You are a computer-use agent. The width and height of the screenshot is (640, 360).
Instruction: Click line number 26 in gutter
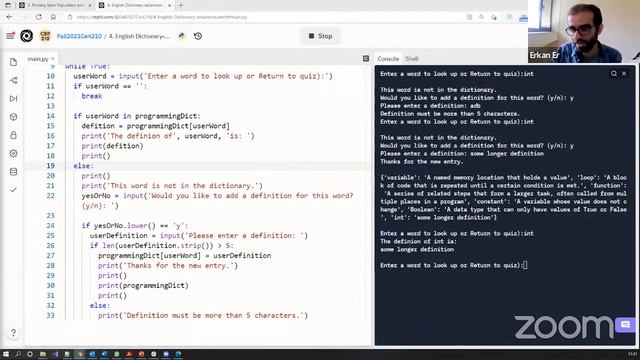(x=51, y=245)
